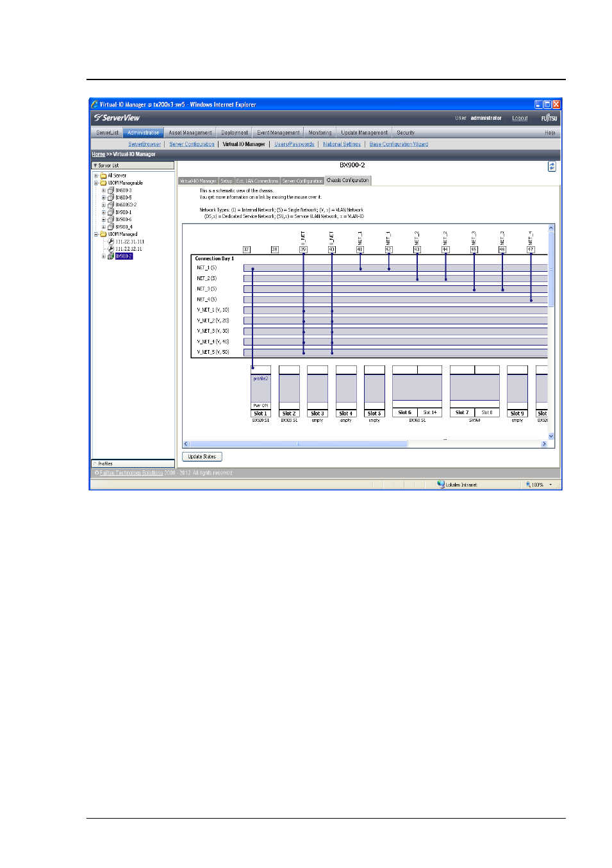Open the Administration menu tab

[144, 133]
